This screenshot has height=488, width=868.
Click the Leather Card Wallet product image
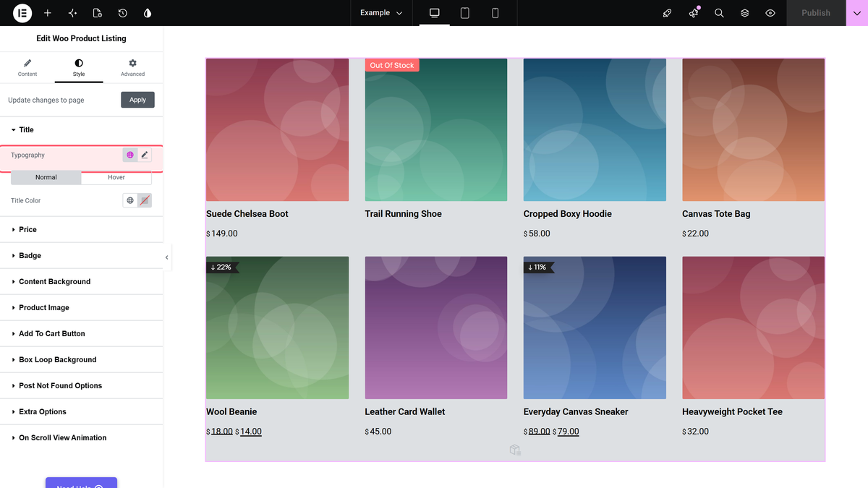(x=436, y=328)
